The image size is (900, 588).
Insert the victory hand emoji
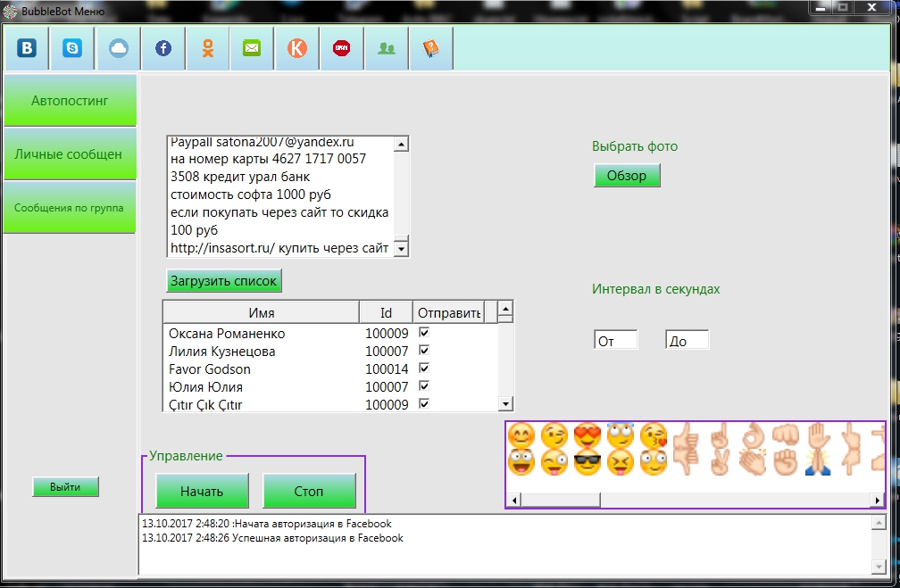coord(720,462)
